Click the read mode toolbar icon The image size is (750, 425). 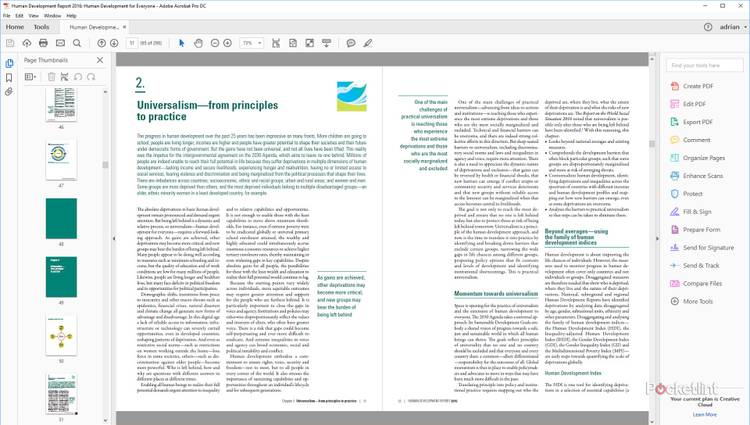point(326,43)
